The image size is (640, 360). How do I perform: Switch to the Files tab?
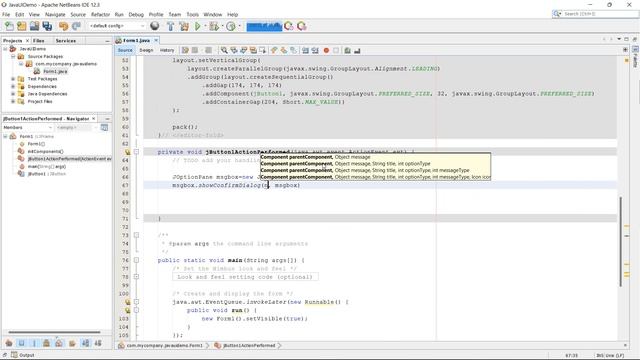click(39, 41)
